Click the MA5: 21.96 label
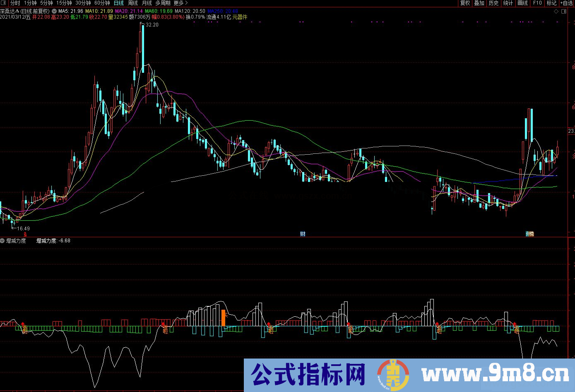Viewport: 575px width, 392px height. pos(71,11)
